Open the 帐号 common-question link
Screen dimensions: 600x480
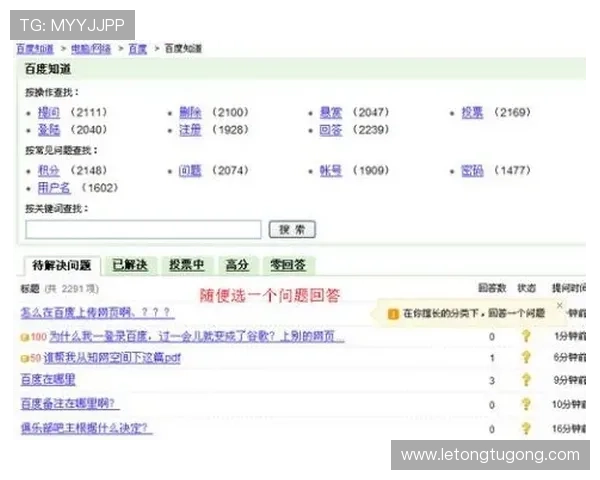click(x=331, y=170)
